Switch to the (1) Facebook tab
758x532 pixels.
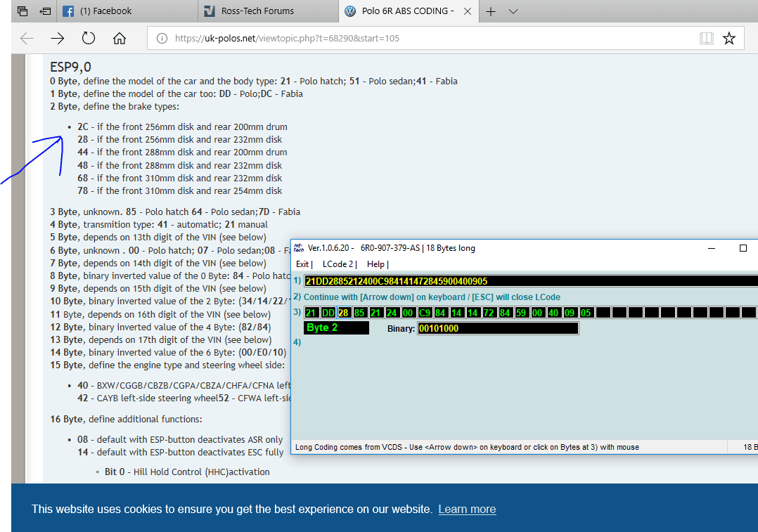click(x=127, y=11)
